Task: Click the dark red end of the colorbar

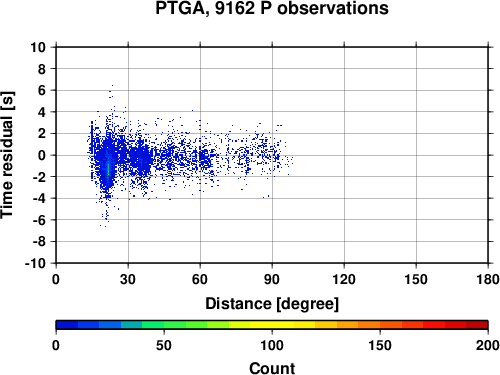Action: tap(477, 325)
